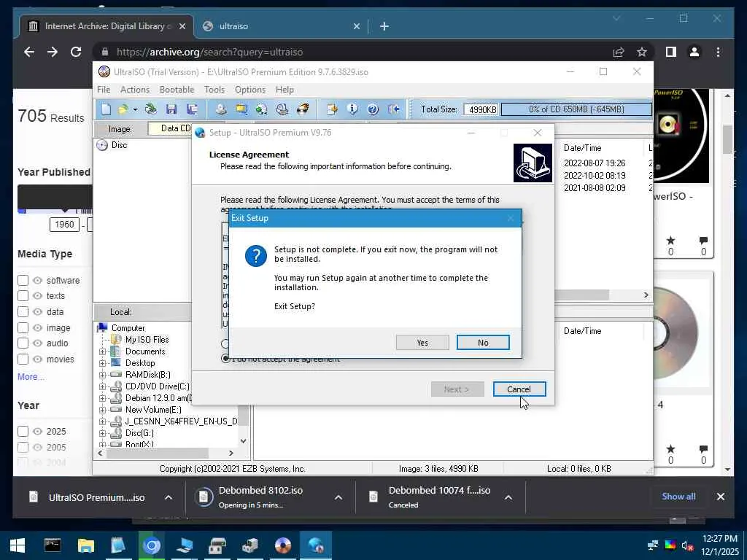Click the Add Files toolbar icon
Screen dimensions: 747x560
click(x=332, y=109)
